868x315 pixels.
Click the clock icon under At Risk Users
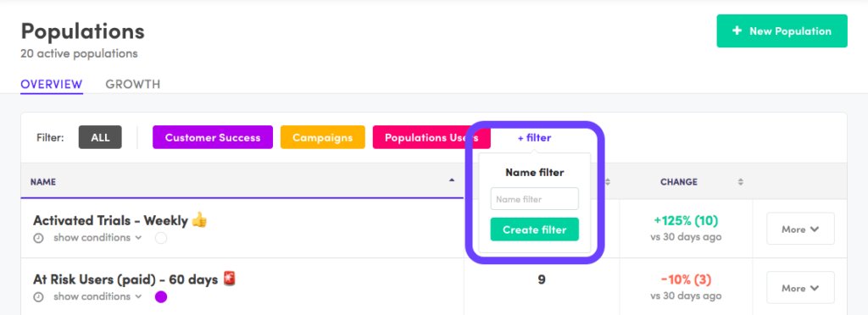(x=38, y=297)
